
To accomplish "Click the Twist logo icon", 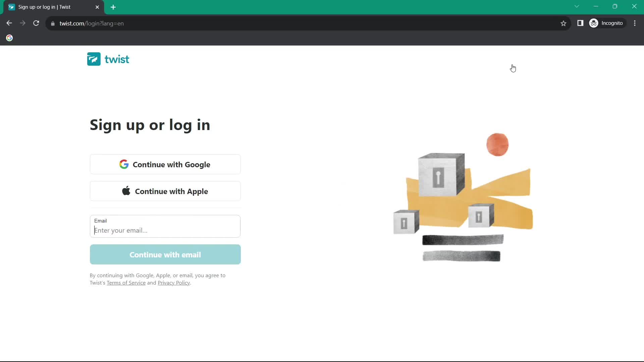I will 94,59.
